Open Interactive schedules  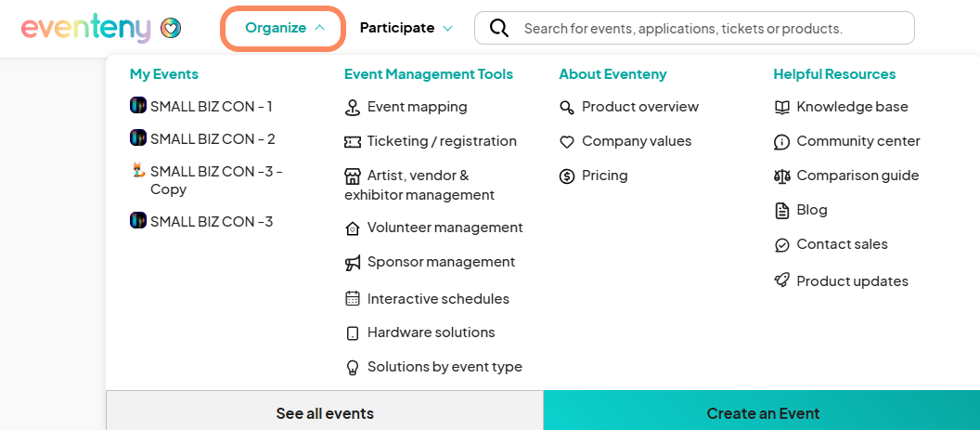pyautogui.click(x=438, y=299)
